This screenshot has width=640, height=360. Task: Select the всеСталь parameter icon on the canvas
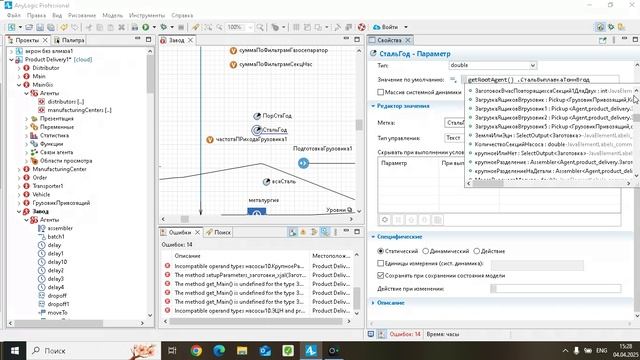(267, 182)
